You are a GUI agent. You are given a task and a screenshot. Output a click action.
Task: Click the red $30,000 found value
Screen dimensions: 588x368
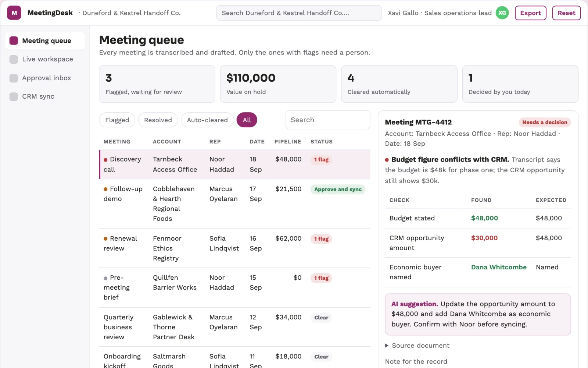484,238
